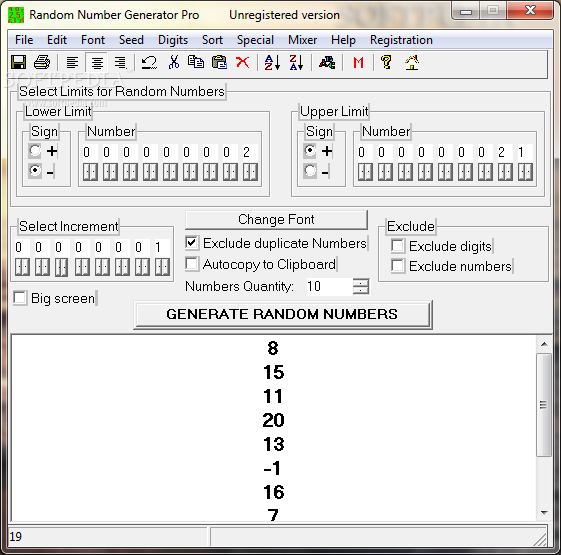Click the status bar value 19

coord(15,536)
